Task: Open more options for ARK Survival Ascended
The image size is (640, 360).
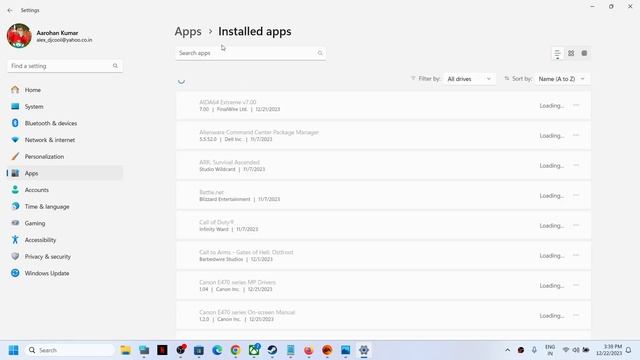Action: (x=576, y=165)
